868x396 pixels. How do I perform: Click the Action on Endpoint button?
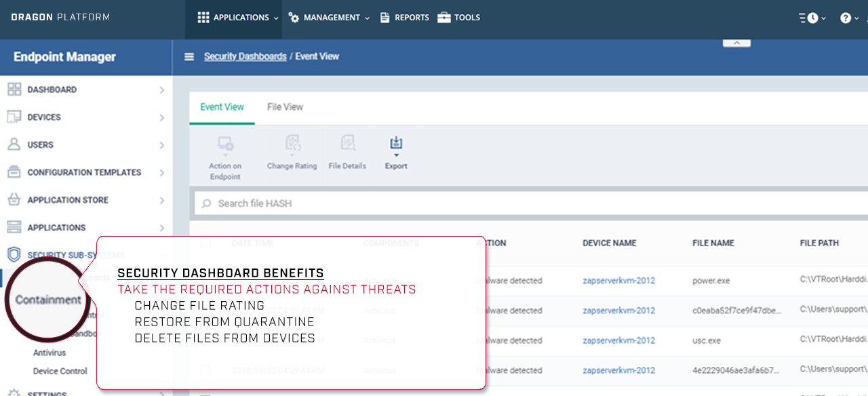point(225,157)
